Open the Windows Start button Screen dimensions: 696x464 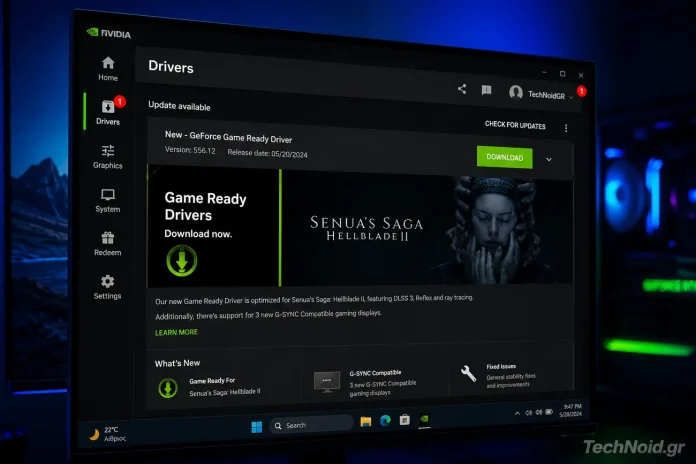[x=257, y=427]
